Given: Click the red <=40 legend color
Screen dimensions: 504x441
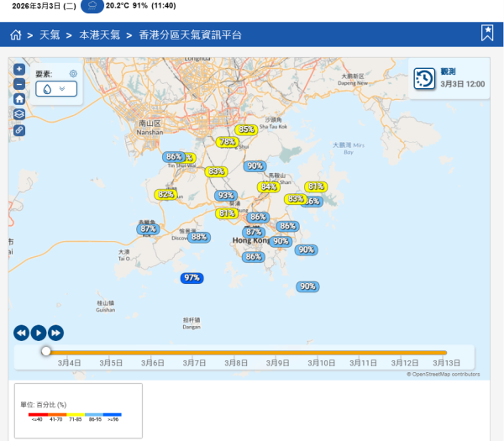Looking at the screenshot, I should pyautogui.click(x=39, y=415).
